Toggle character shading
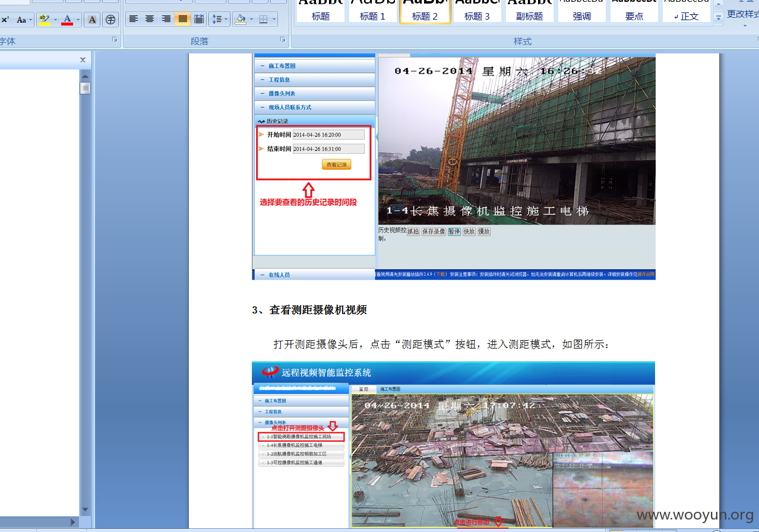 tap(92, 20)
